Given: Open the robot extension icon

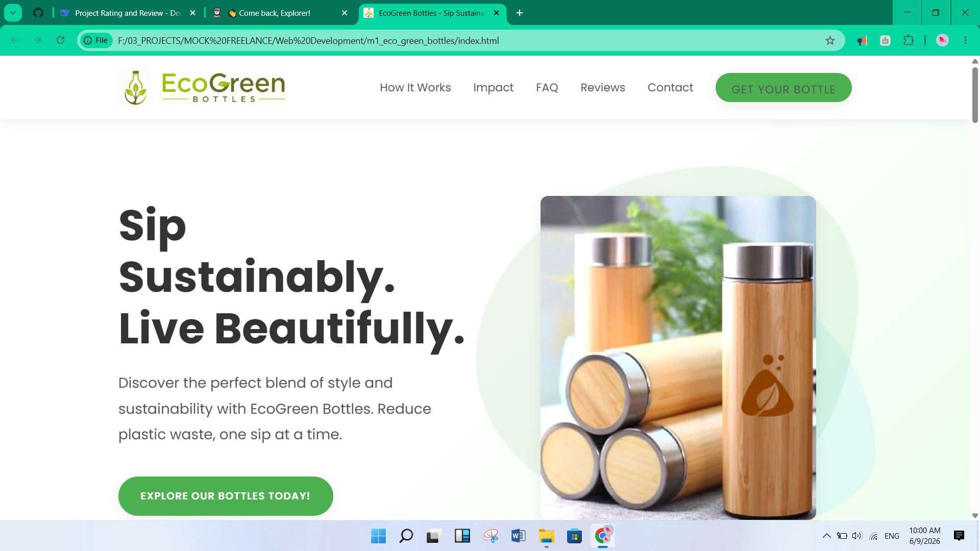Looking at the screenshot, I should 886,40.
